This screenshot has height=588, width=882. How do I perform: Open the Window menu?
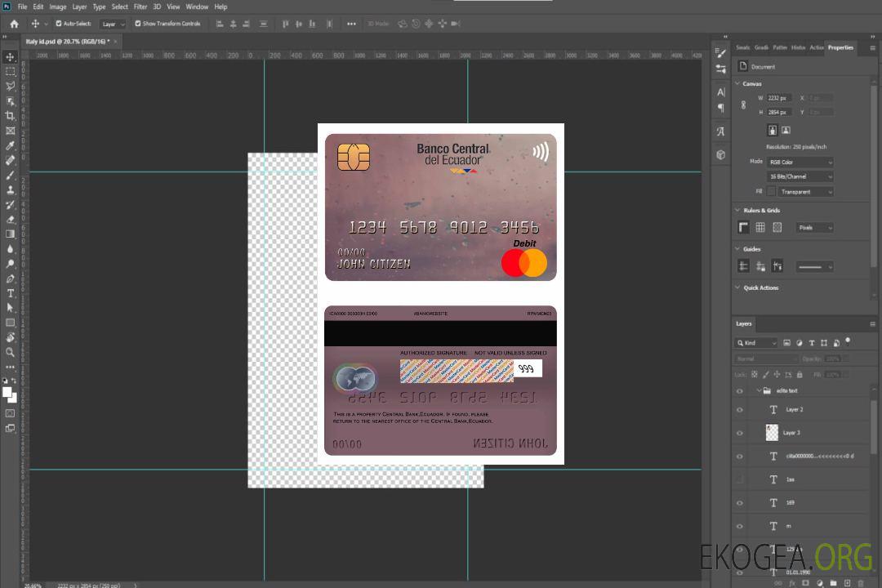pos(197,7)
